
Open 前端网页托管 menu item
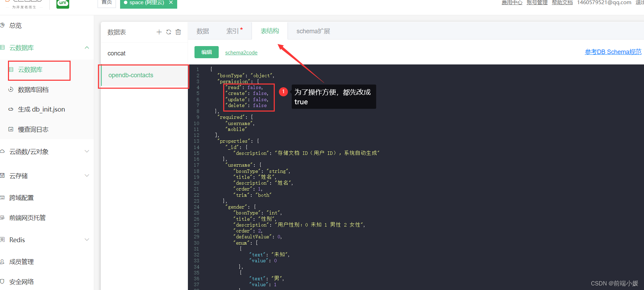[x=27, y=218]
